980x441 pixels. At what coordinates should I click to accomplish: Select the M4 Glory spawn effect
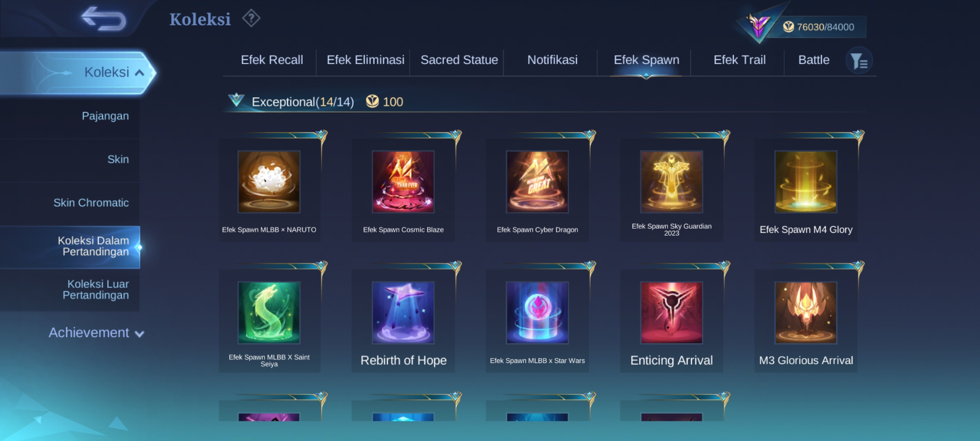pyautogui.click(x=806, y=182)
